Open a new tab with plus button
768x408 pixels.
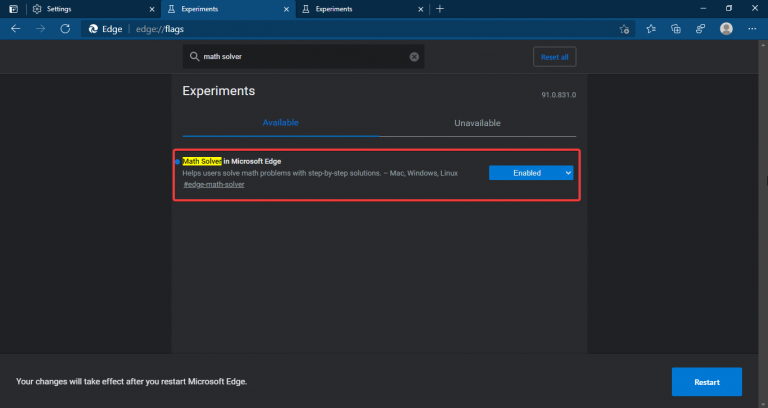440,9
